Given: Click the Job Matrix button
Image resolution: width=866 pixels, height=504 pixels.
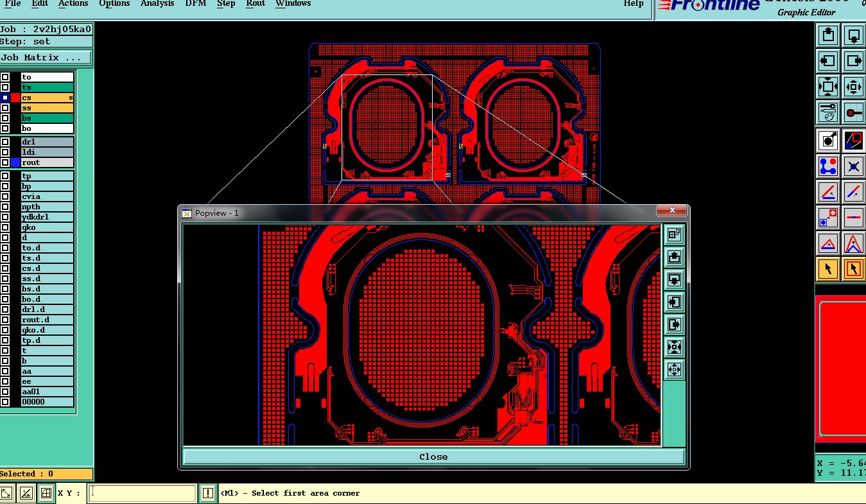Looking at the screenshot, I should (46, 58).
